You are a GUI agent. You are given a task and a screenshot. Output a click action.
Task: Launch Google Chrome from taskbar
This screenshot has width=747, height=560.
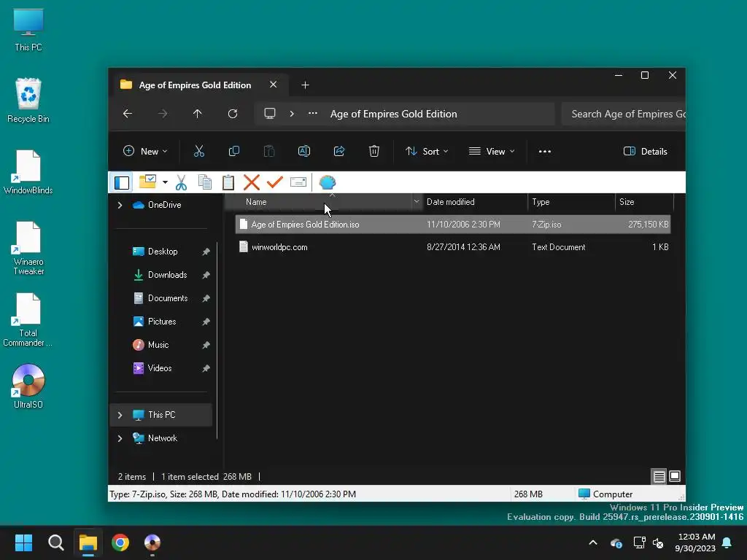tap(120, 542)
